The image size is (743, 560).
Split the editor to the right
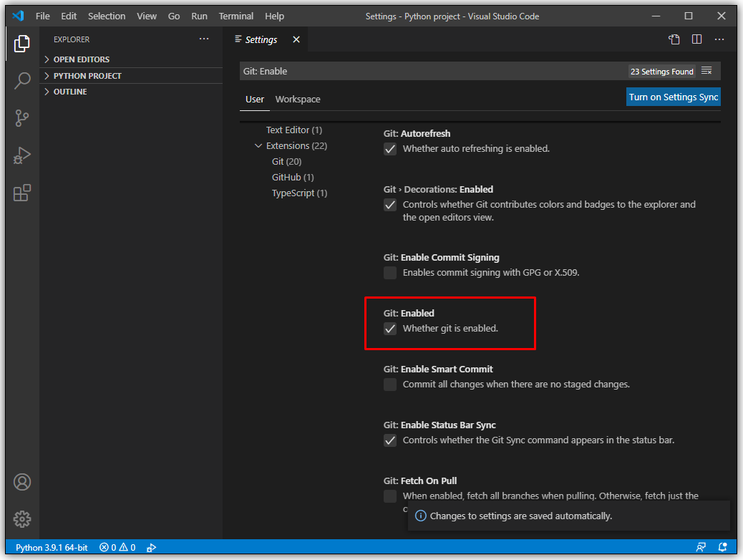coord(696,39)
